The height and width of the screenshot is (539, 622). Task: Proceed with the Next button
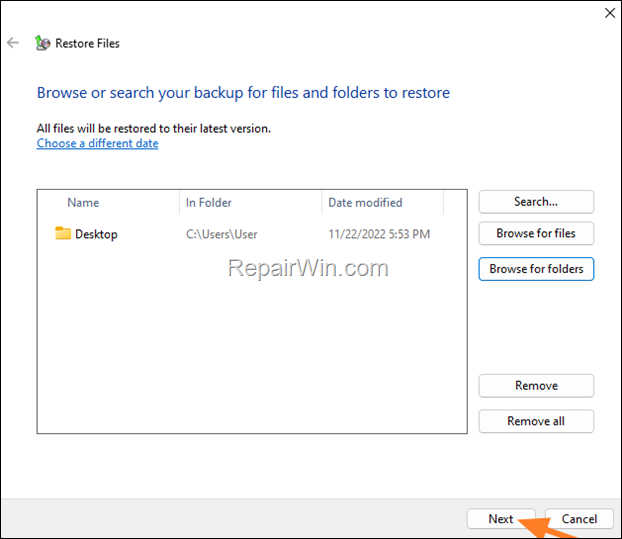501,519
